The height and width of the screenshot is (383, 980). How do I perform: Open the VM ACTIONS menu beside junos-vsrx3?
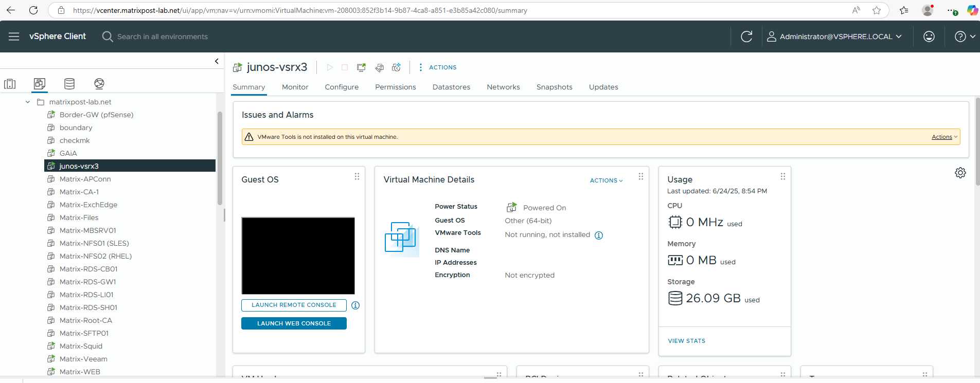438,67
